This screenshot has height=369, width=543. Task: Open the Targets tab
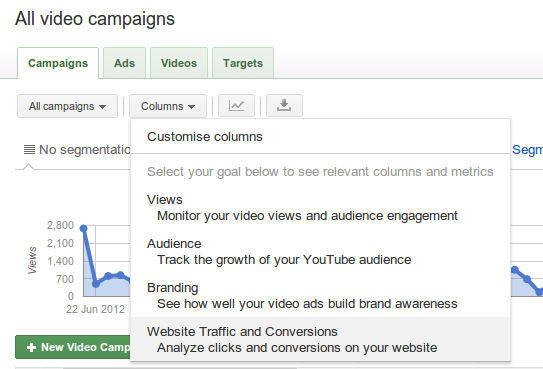click(x=243, y=63)
